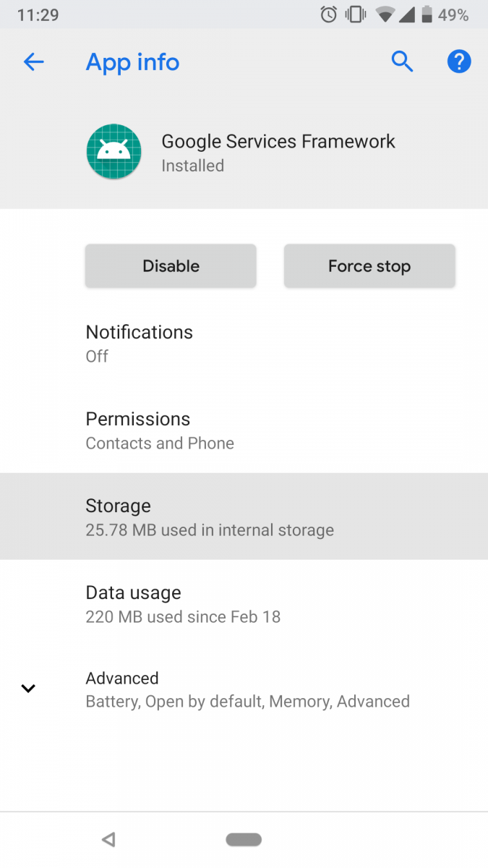The height and width of the screenshot is (868, 488).
Task: Disable the Google Services Framework app
Action: click(x=170, y=265)
